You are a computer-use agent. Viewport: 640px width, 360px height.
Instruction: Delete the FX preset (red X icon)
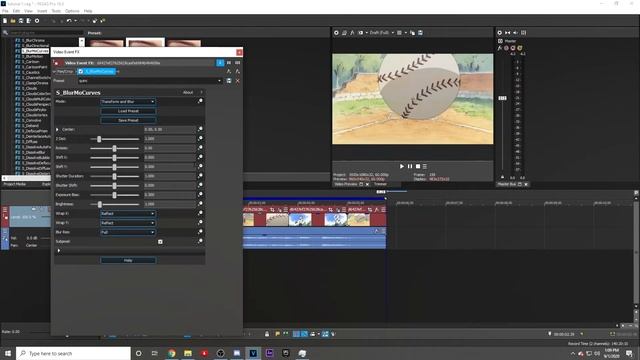point(238,81)
